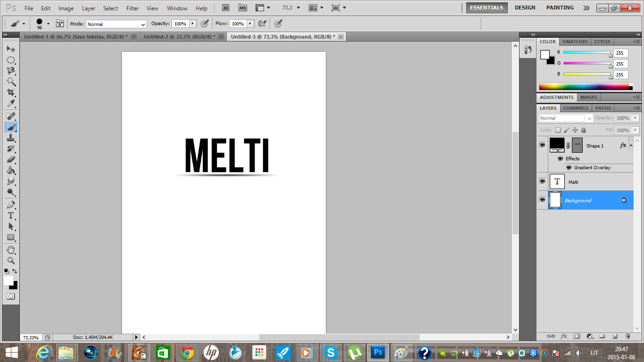
Task: Open the brush Mode dropdown
Action: pyautogui.click(x=116, y=24)
